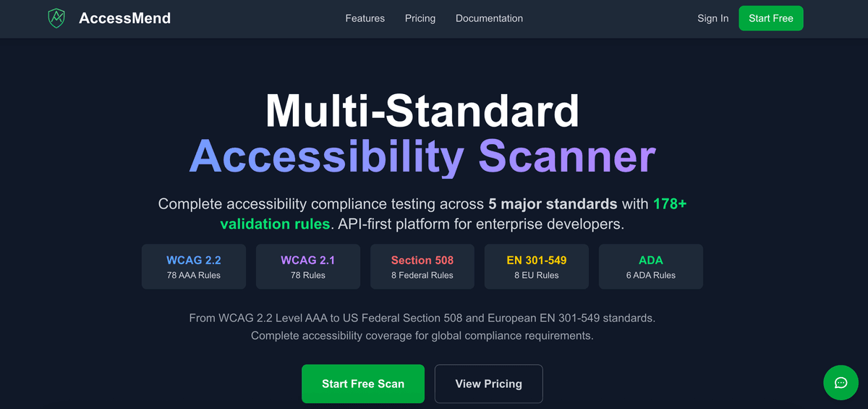
Task: Open the chat support bubble
Action: [841, 383]
